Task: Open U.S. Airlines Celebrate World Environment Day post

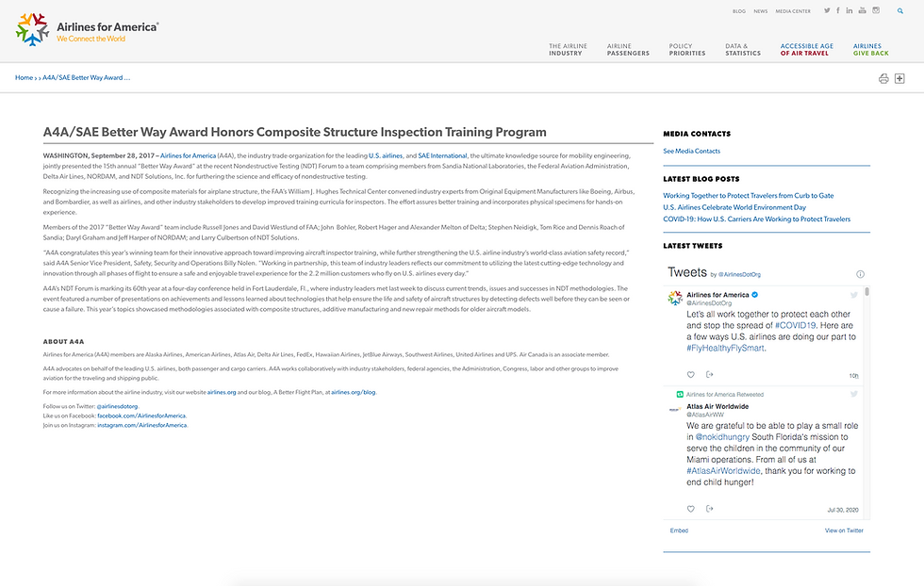Action: click(734, 207)
